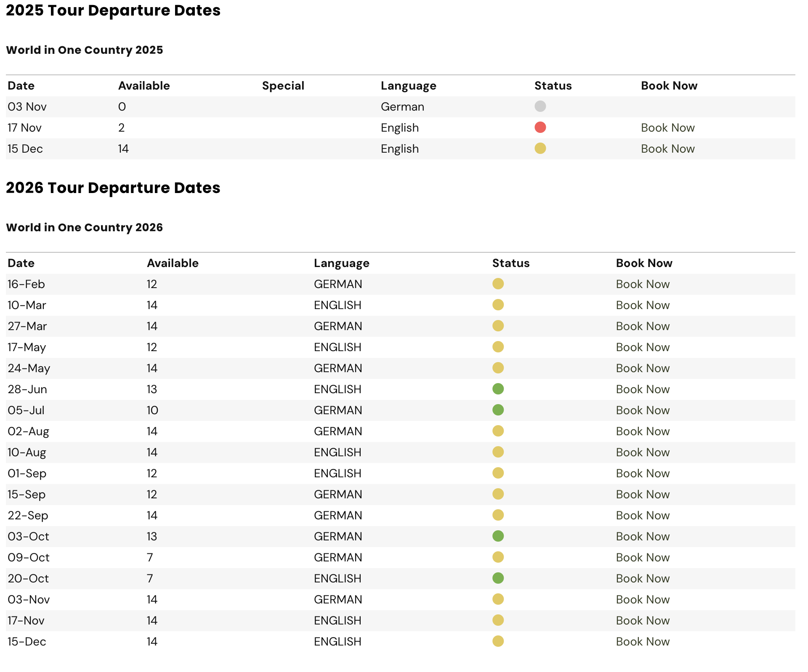
Task: Book the 22-Sep German tour
Action: coord(643,516)
